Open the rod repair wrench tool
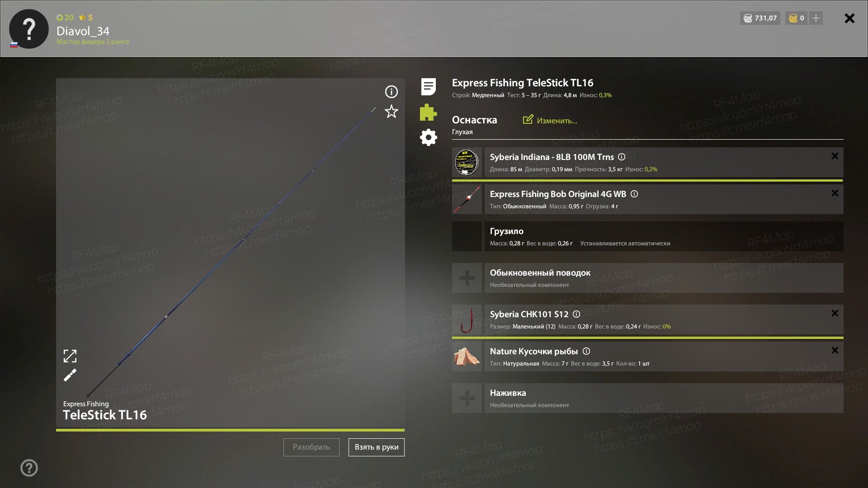868x488 pixels. pyautogui.click(x=70, y=375)
